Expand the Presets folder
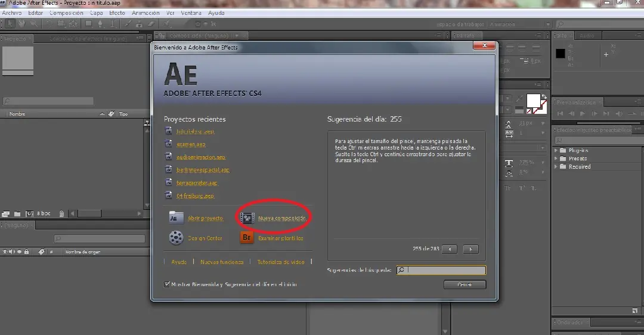This screenshot has width=644, height=335. (556, 159)
